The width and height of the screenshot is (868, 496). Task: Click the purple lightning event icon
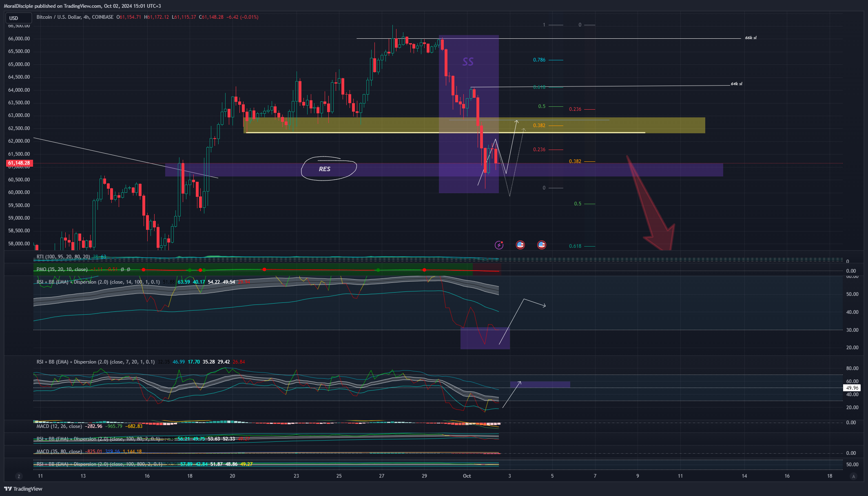tap(499, 245)
